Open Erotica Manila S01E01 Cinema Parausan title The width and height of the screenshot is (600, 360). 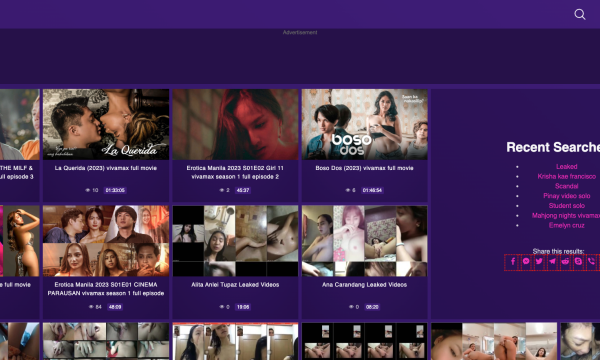(x=106, y=289)
